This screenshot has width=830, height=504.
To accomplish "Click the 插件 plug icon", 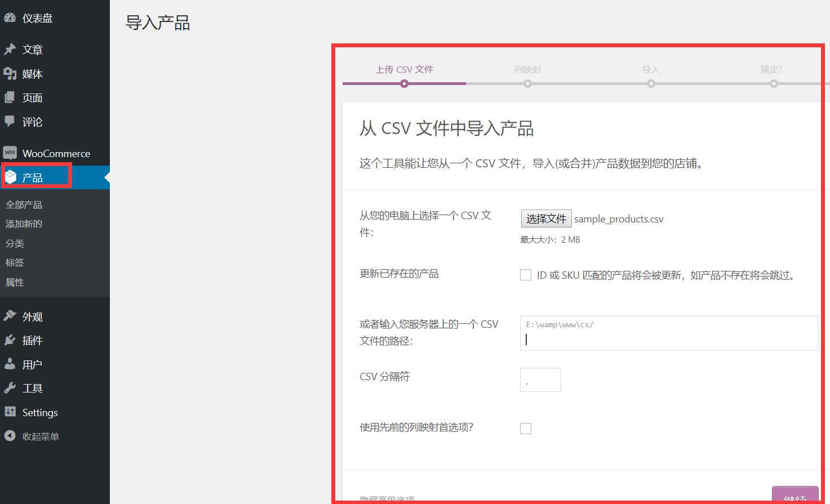I will coord(10,340).
